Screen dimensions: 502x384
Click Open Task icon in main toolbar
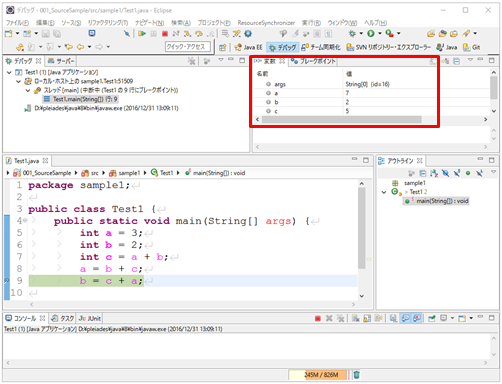pyautogui.click(x=454, y=33)
